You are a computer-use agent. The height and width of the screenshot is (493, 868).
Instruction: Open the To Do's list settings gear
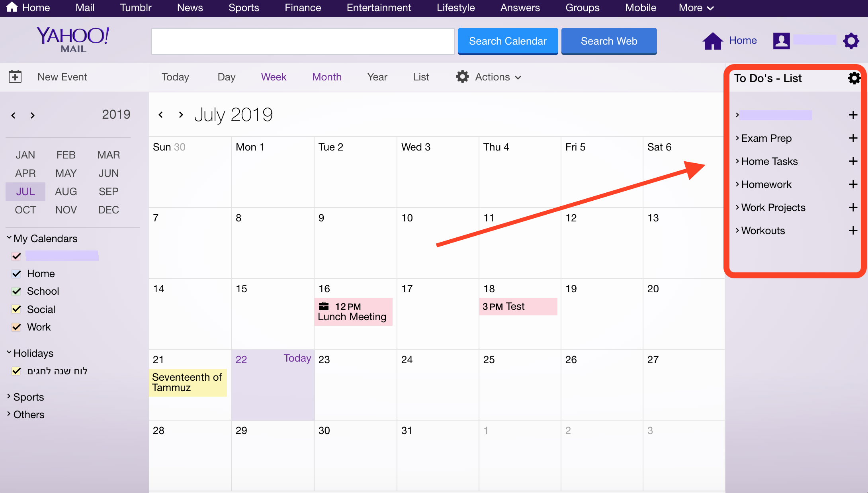pyautogui.click(x=854, y=78)
